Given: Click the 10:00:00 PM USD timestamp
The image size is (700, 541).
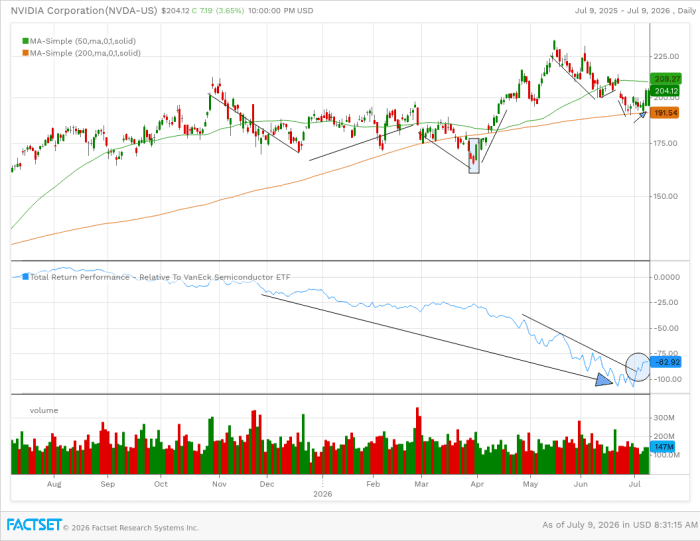Looking at the screenshot, I should click(x=280, y=11).
